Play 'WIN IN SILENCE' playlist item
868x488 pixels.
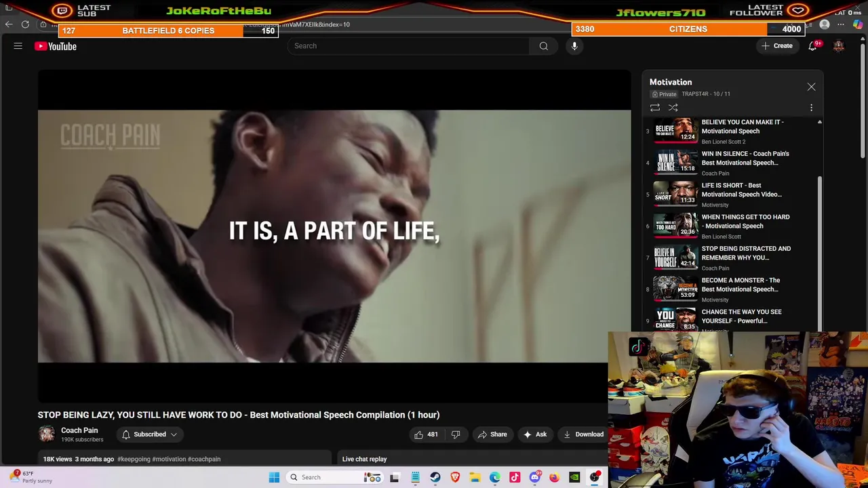(x=732, y=163)
